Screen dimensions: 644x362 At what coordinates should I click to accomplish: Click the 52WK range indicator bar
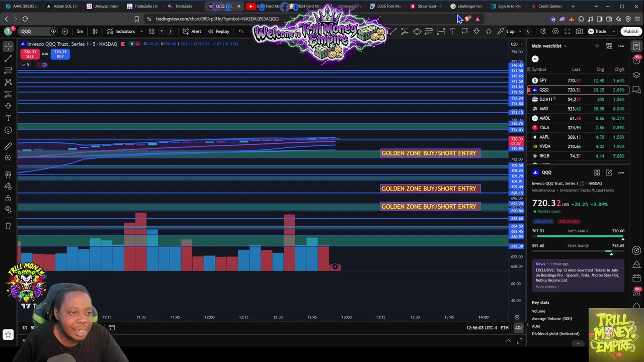coord(578,251)
